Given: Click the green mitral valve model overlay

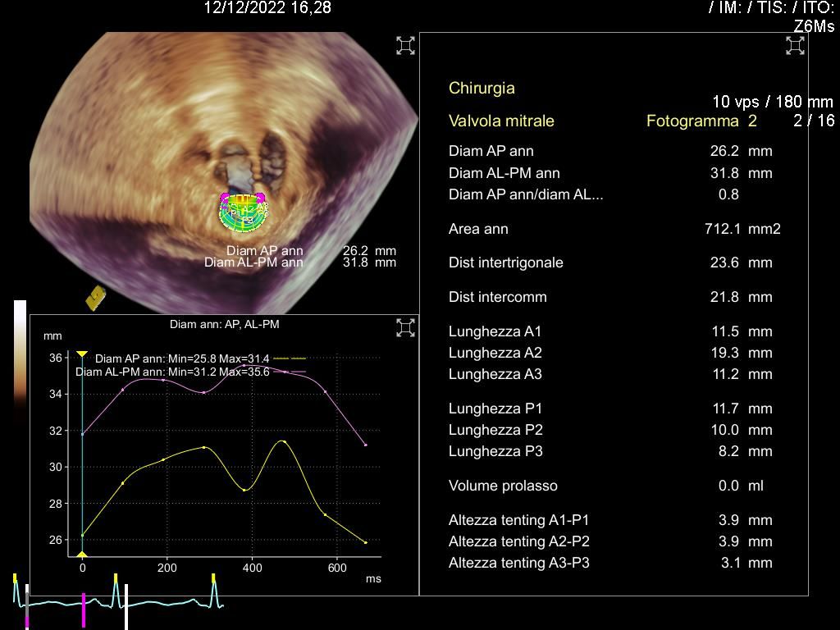Looking at the screenshot, I should pos(244,213).
